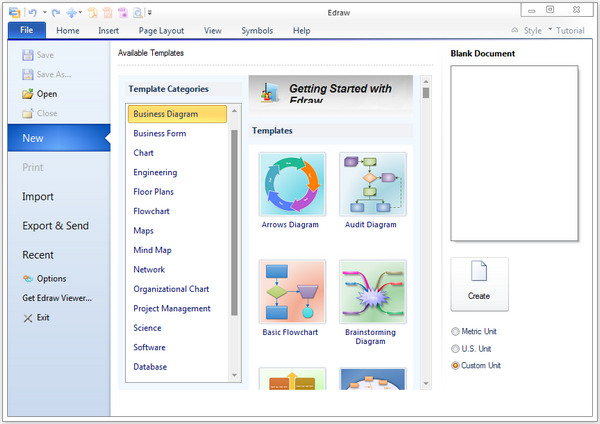Switch to the View tab
The height and width of the screenshot is (424, 600).
[212, 31]
